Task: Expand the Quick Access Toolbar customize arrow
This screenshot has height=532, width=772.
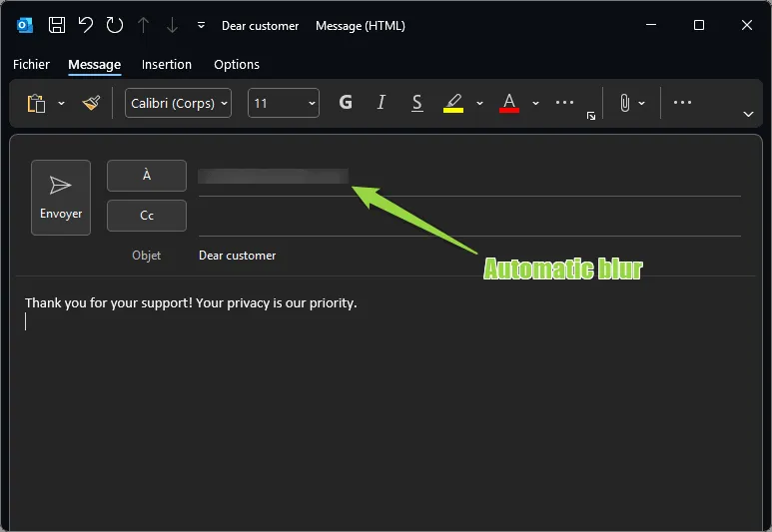Action: (x=201, y=26)
